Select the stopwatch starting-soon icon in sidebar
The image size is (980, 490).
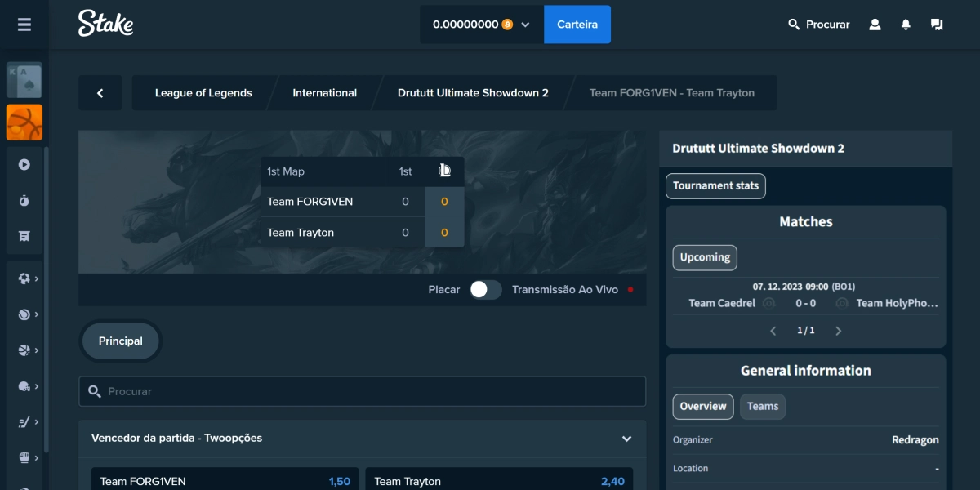[x=24, y=200]
